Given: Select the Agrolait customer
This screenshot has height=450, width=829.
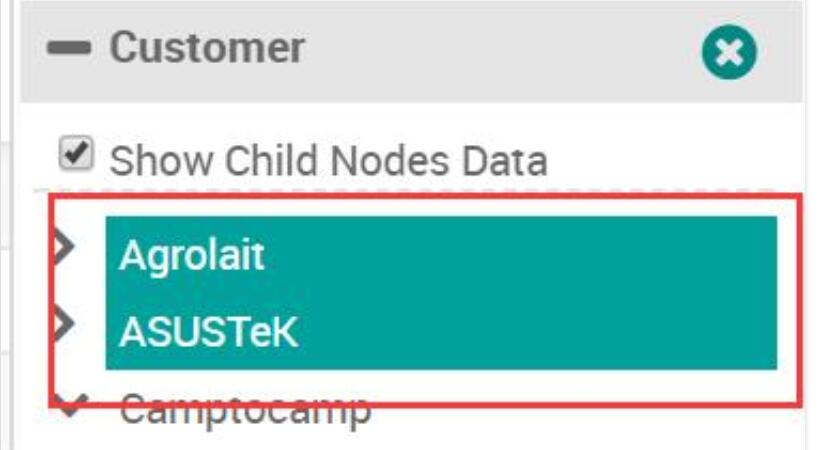Looking at the screenshot, I should (192, 256).
